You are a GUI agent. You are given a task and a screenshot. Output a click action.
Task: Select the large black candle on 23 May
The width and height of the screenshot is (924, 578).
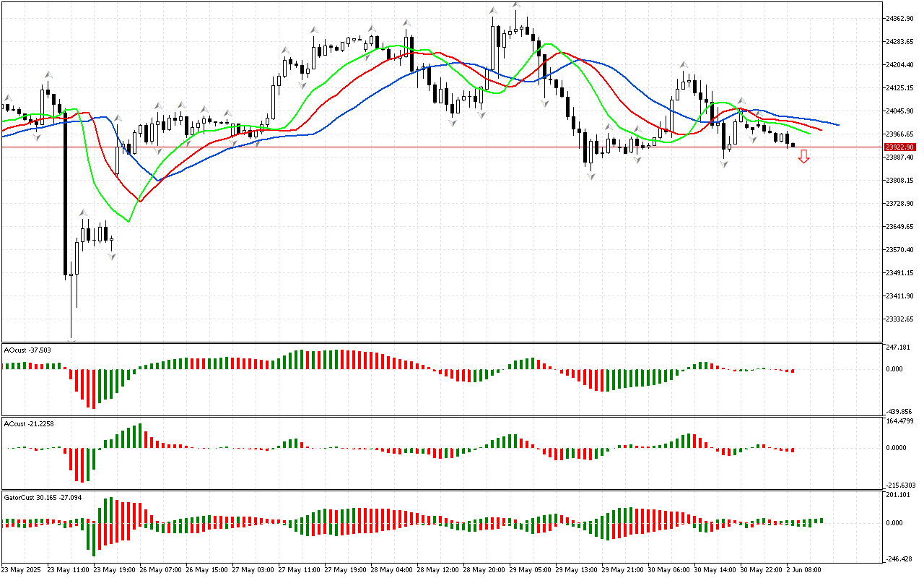pyautogui.click(x=65, y=195)
